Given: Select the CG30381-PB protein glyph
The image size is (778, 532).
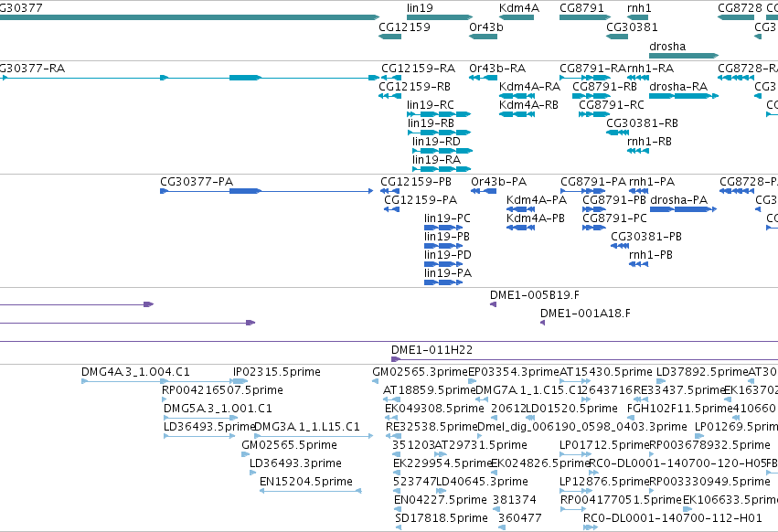Looking at the screenshot, I should pyautogui.click(x=620, y=246).
